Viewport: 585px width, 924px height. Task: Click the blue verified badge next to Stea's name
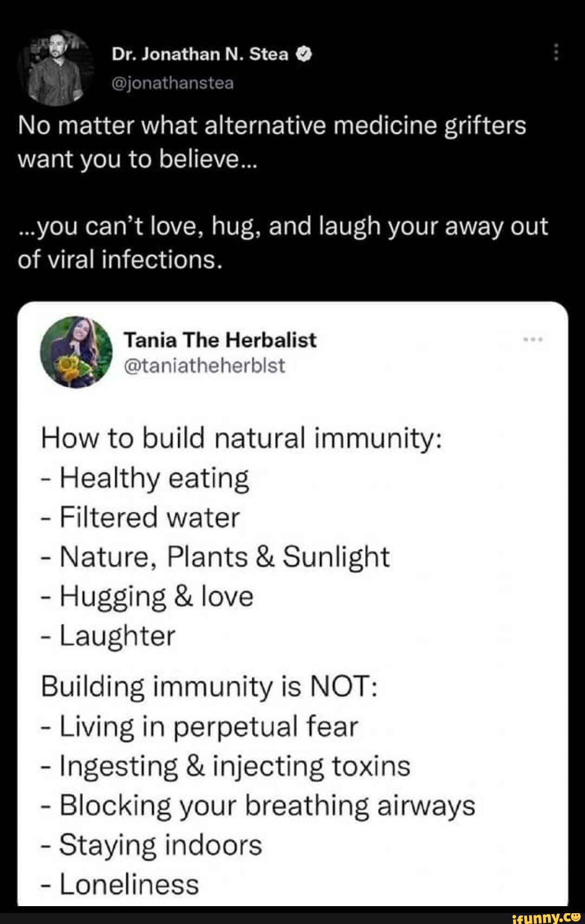tap(305, 54)
